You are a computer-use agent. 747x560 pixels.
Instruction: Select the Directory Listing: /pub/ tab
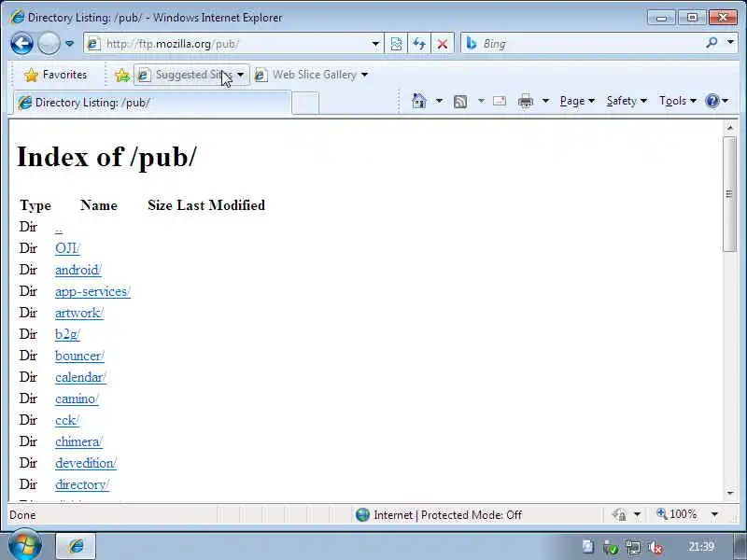tap(151, 103)
